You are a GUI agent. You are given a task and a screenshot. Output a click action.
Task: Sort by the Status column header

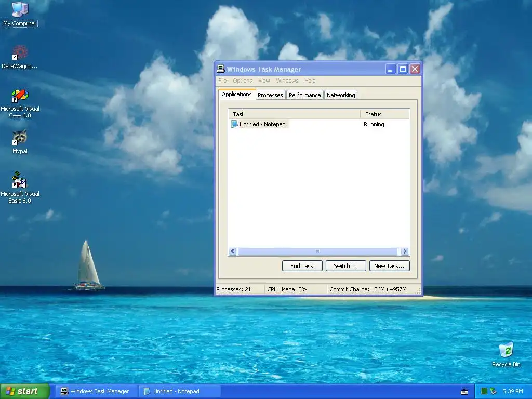385,114
